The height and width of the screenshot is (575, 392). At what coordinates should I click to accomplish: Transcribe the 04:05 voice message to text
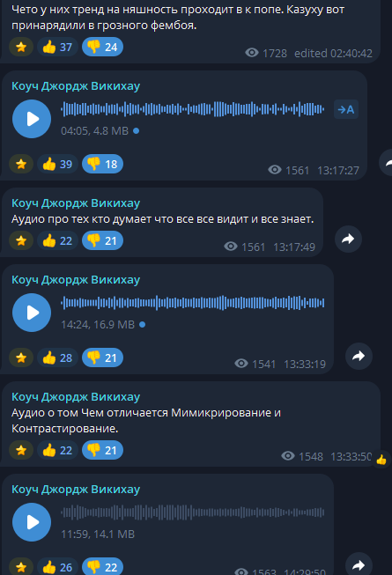346,109
